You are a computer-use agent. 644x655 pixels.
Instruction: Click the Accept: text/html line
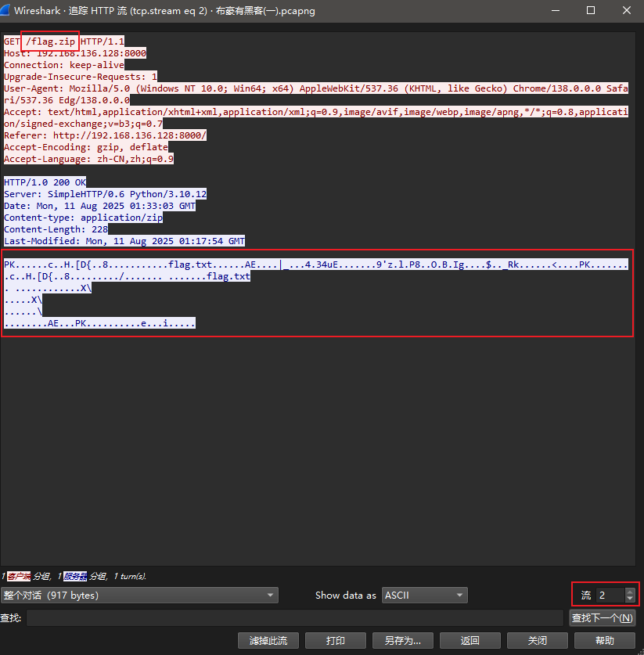point(315,117)
